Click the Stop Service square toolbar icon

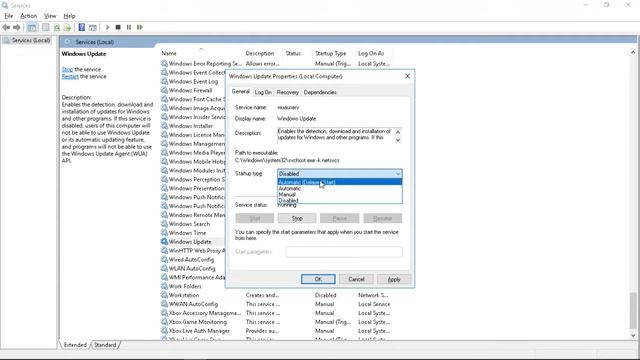point(118,27)
